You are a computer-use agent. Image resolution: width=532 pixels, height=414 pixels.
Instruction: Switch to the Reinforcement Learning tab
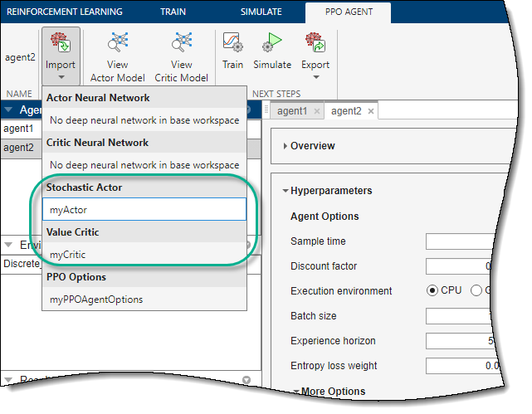(65, 12)
